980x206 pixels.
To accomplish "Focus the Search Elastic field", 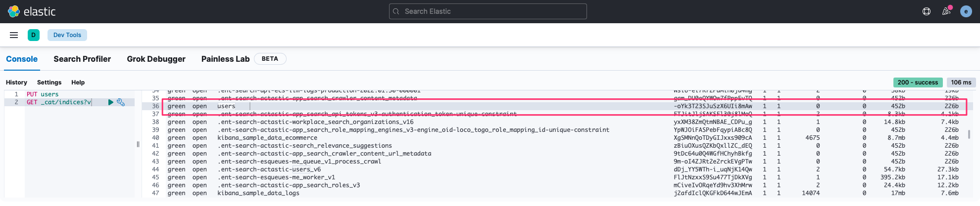I will pyautogui.click(x=488, y=11).
